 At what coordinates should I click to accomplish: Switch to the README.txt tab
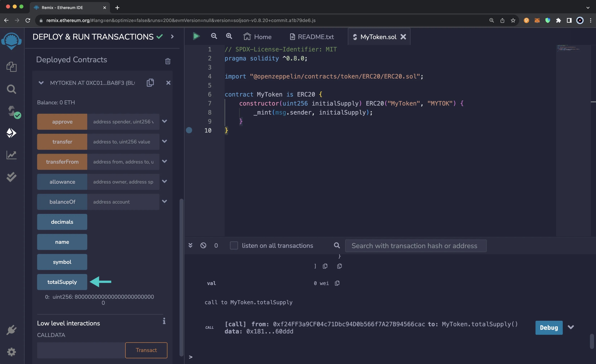(x=312, y=37)
